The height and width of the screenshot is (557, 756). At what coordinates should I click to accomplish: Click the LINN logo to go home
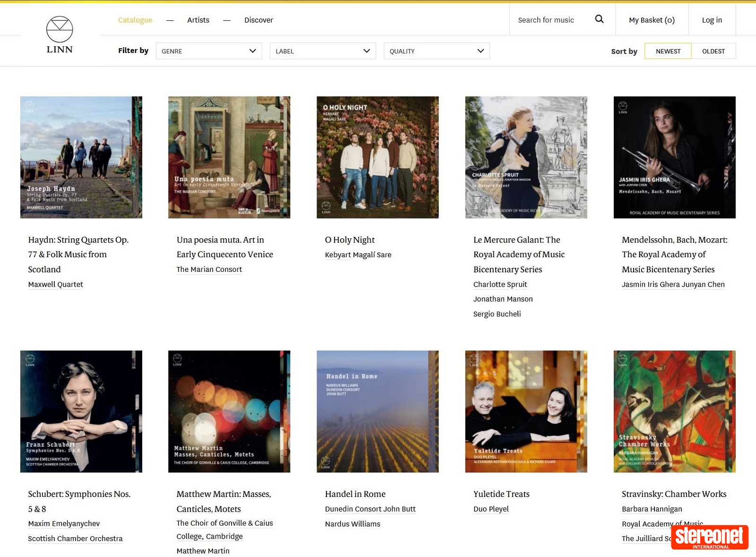coord(60,35)
